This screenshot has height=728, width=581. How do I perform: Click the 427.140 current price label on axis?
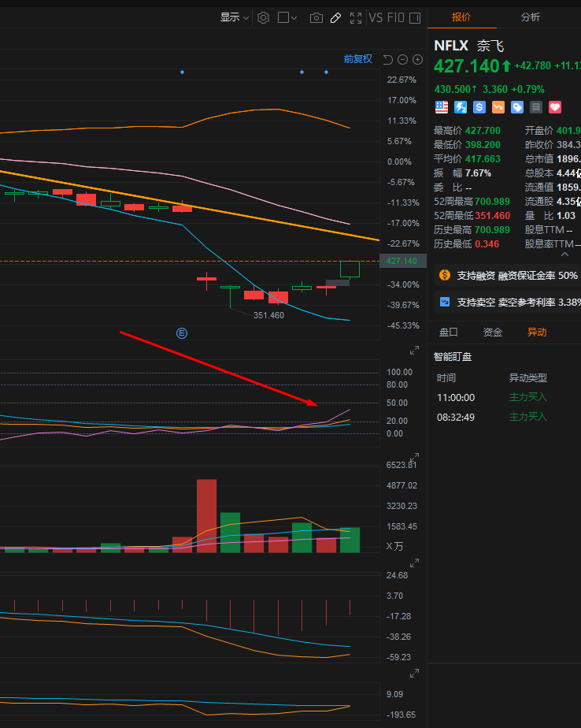pyautogui.click(x=402, y=261)
